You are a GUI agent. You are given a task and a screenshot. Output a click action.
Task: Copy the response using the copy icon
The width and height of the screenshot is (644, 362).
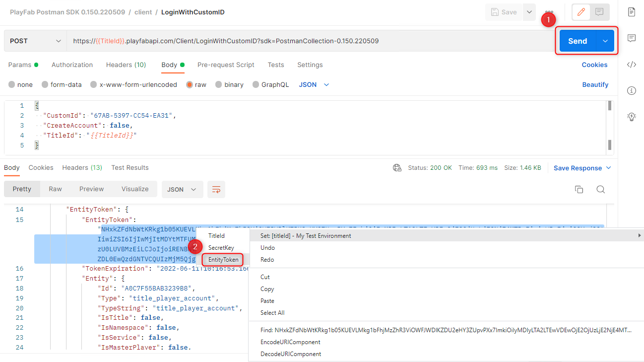[579, 190]
